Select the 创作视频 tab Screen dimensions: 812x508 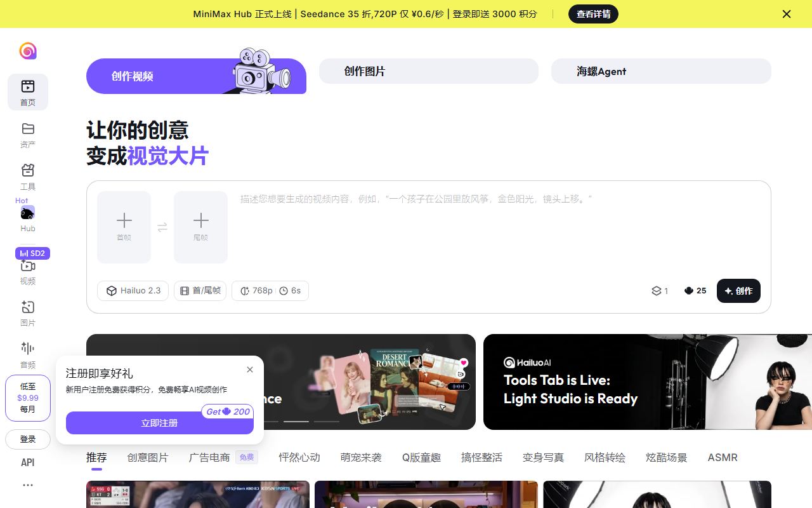196,76
